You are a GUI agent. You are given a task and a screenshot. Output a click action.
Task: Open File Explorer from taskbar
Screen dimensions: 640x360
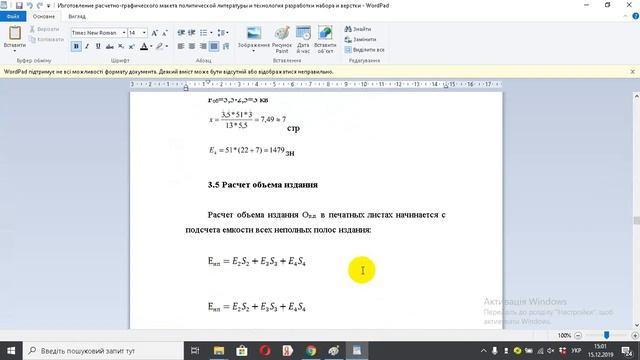pyautogui.click(x=219, y=351)
